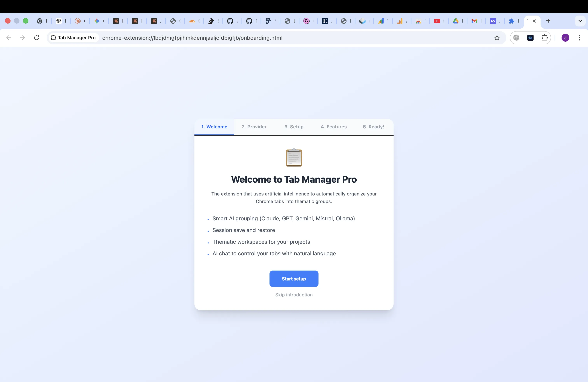Click the 'Welcome to Tab Manager Pro' heading
The image size is (588, 382).
pos(294,179)
